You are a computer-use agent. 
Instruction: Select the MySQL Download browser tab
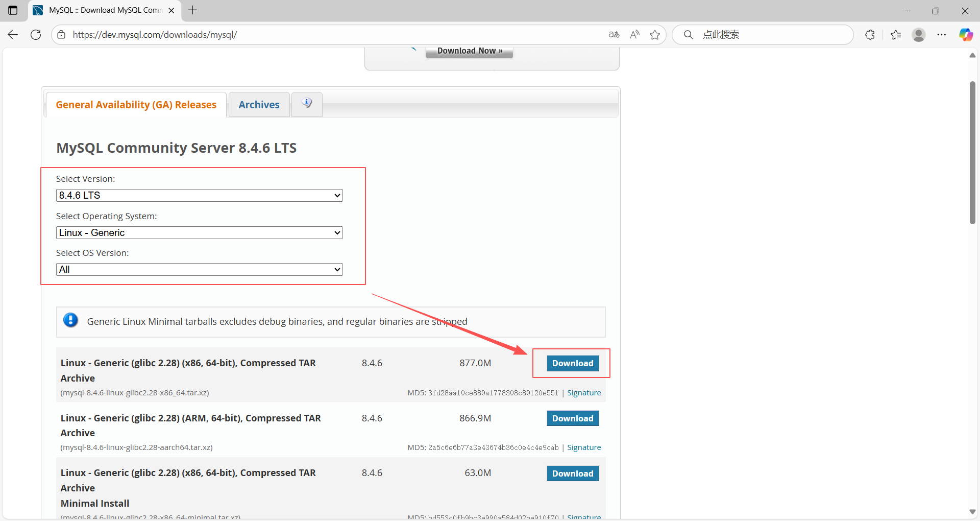[x=105, y=10]
